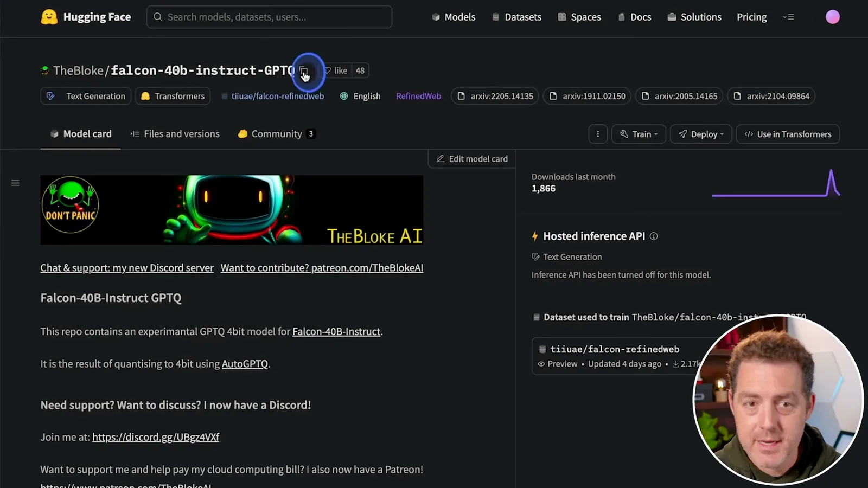868x488 pixels.
Task: Open arxiv:2205.14135 paper tag
Action: (495, 96)
